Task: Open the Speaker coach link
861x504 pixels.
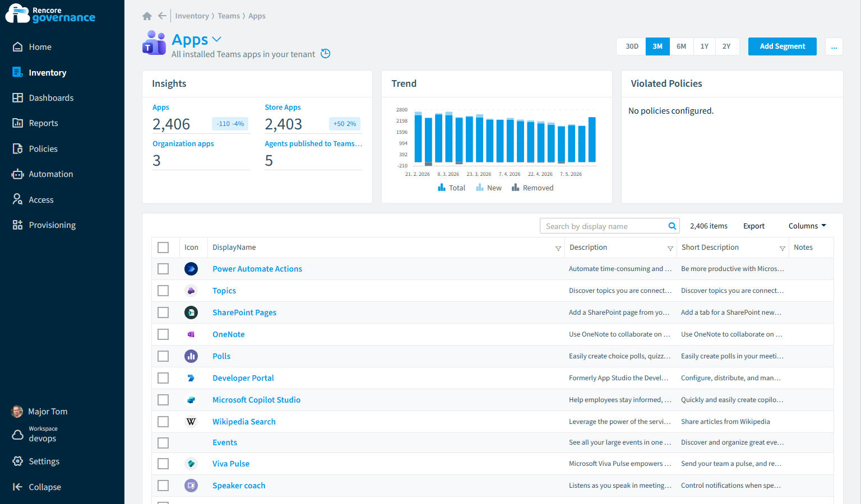Action: (x=239, y=486)
